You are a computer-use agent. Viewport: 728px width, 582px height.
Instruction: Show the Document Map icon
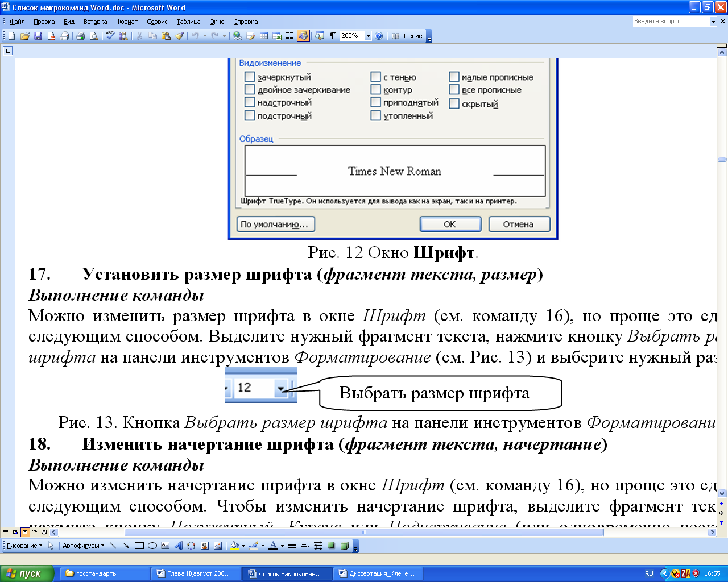point(320,36)
